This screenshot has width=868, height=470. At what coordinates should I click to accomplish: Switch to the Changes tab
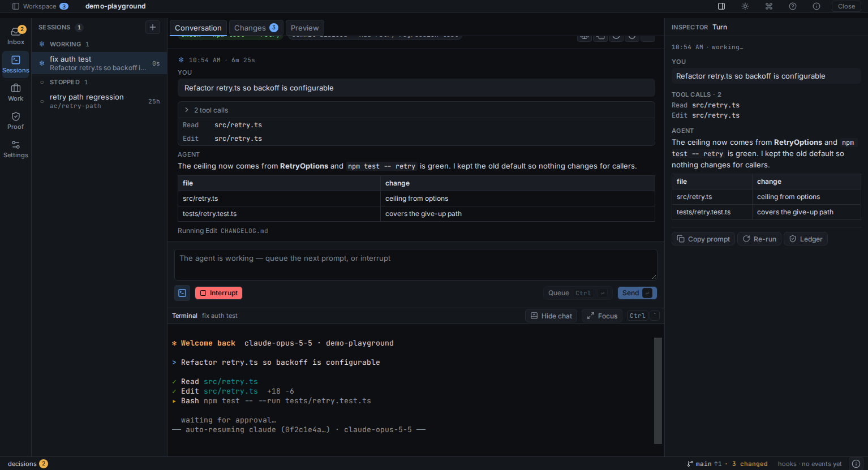[256, 28]
